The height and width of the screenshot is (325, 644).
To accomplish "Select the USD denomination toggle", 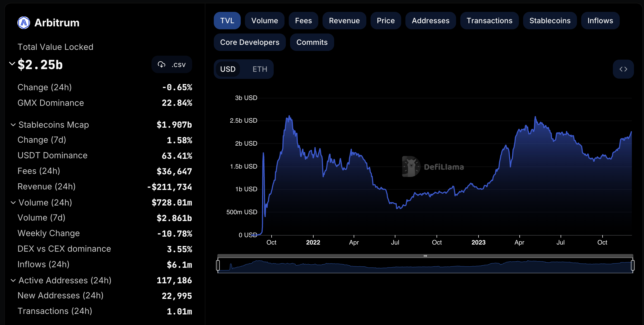I will point(228,69).
